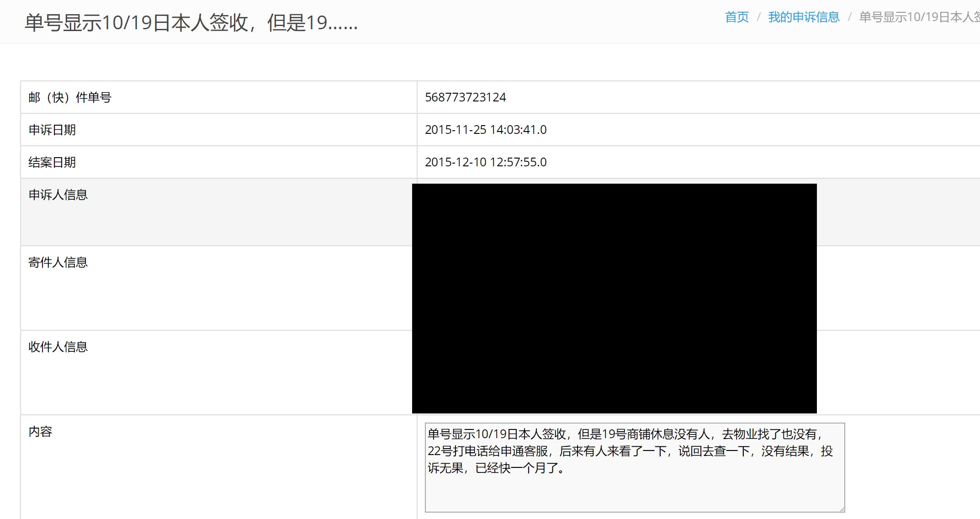Click the tracking number 568773723124
Viewport: 980px width, 519px height.
[465, 97]
